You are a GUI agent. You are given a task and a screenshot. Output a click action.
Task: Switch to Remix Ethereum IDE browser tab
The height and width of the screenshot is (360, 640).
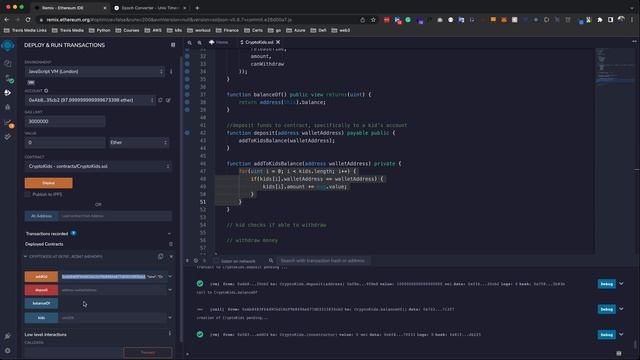[69, 8]
